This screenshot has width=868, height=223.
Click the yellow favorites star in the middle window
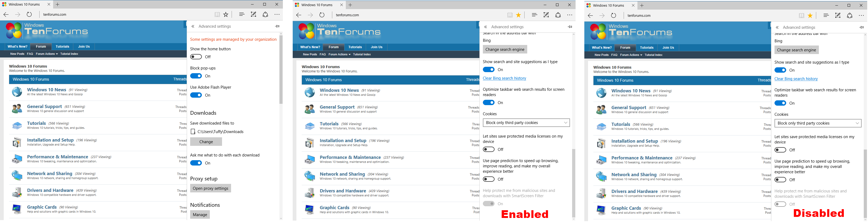click(518, 15)
